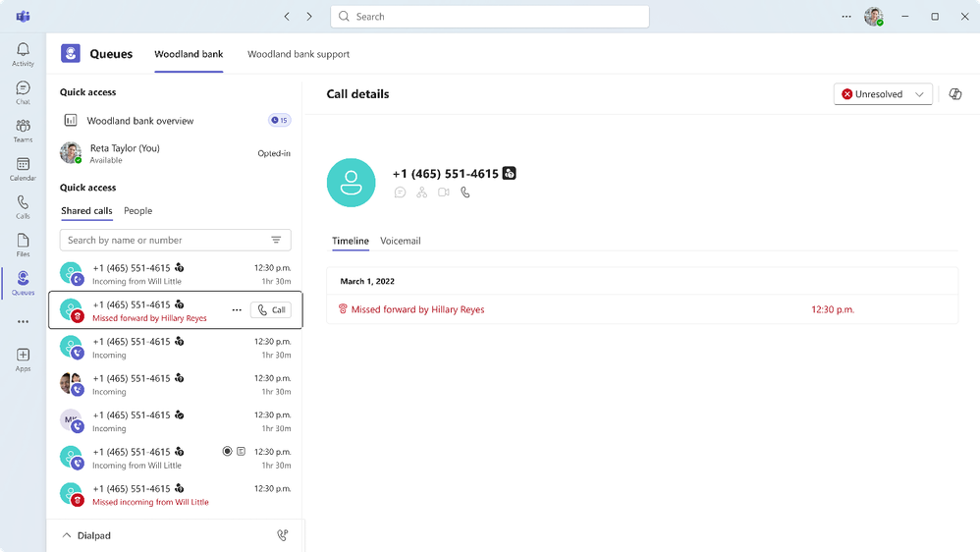Open the profile avatar menu in the title bar
Viewport: 980px width, 552px height.
[x=874, y=17]
